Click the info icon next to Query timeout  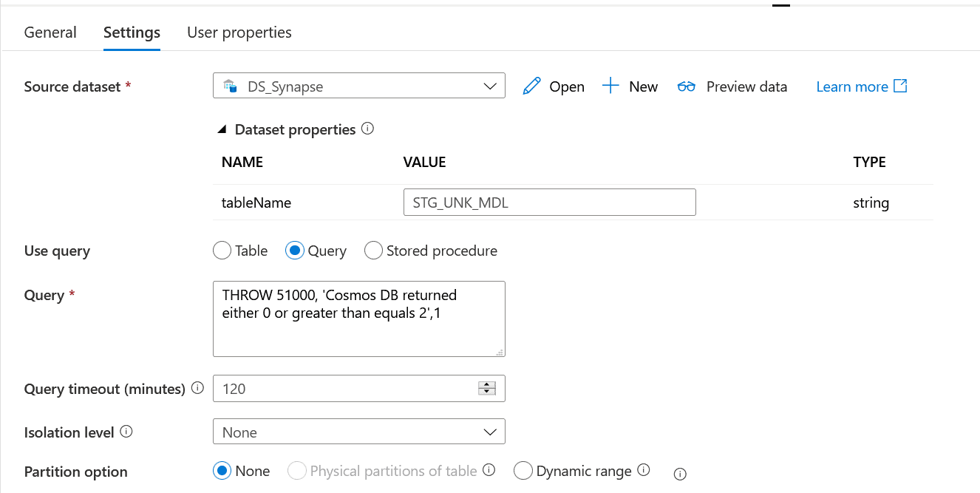pos(197,388)
